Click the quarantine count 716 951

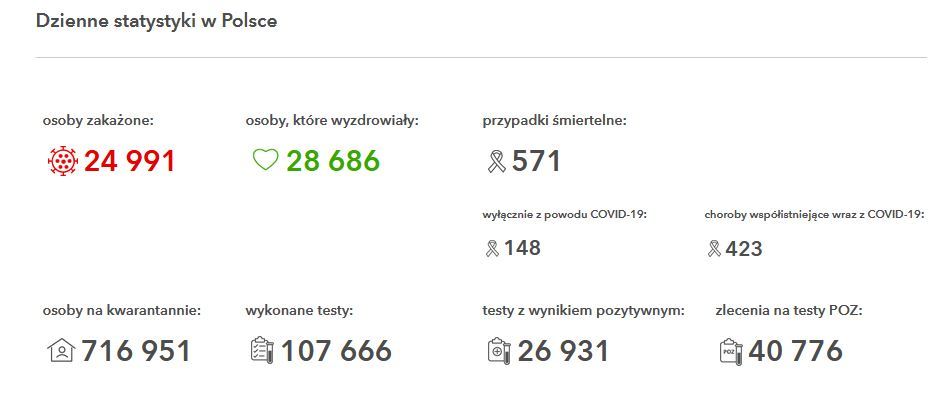[136, 351]
